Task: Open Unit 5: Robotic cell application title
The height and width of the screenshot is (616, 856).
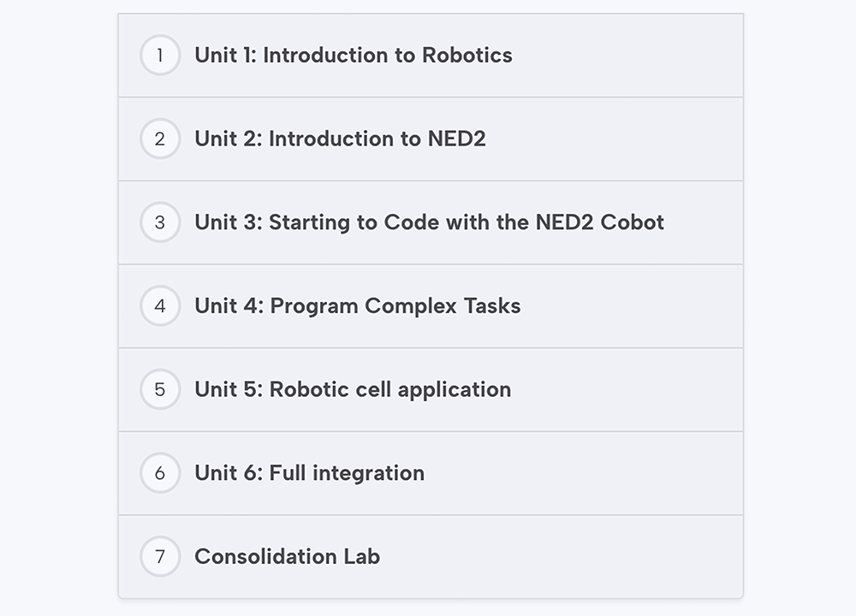Action: [353, 389]
